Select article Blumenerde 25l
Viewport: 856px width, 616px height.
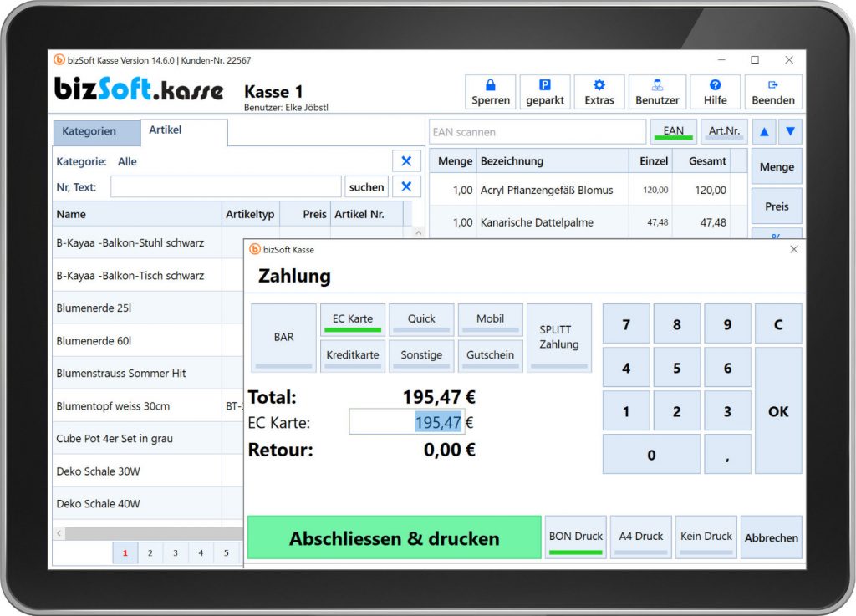pyautogui.click(x=149, y=308)
